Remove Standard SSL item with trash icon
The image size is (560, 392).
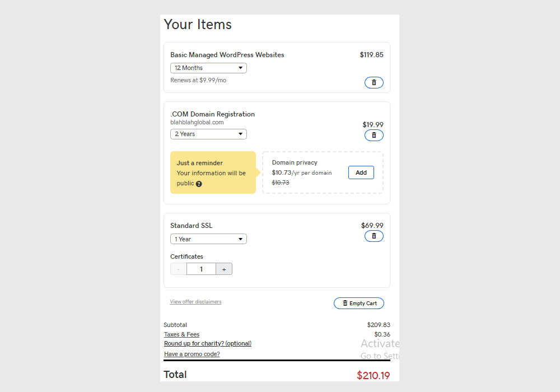pyautogui.click(x=374, y=236)
